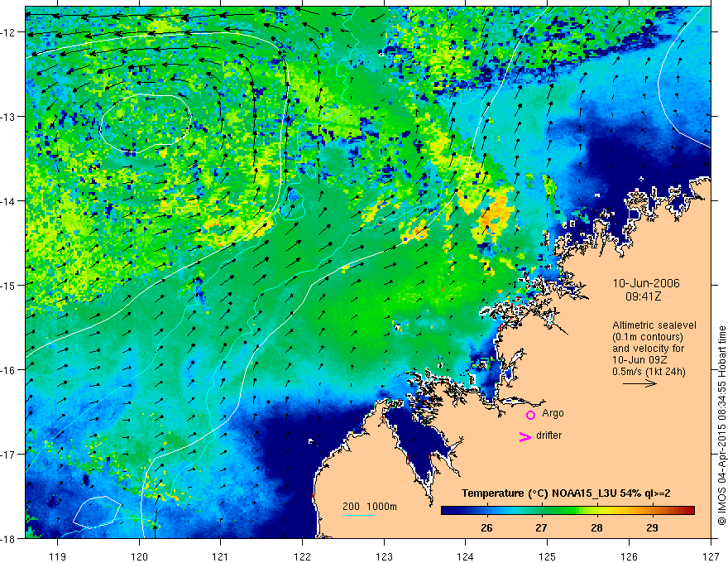Click the magenta drifter arrowhead legend symbol
The width and height of the screenshot is (728, 563).
click(524, 437)
